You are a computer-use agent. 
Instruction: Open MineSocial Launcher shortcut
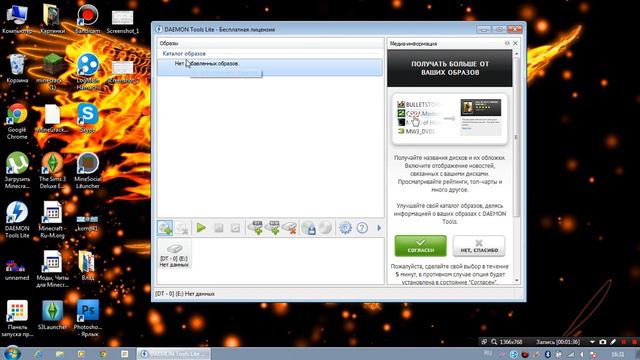(x=88, y=171)
